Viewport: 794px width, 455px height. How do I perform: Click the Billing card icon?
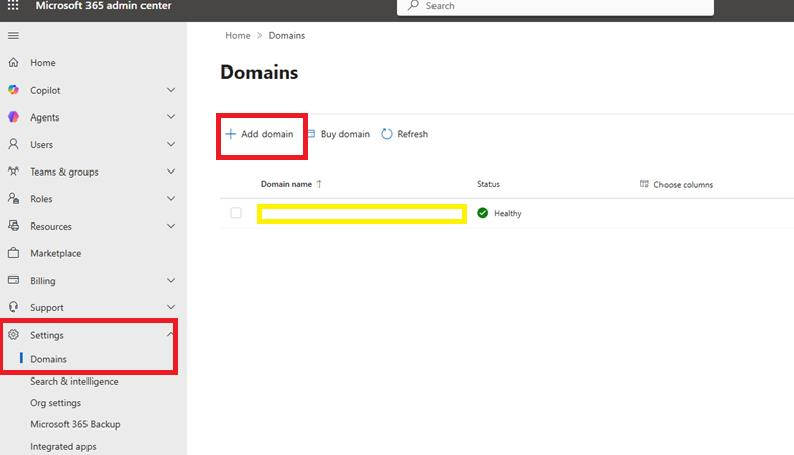pos(14,280)
